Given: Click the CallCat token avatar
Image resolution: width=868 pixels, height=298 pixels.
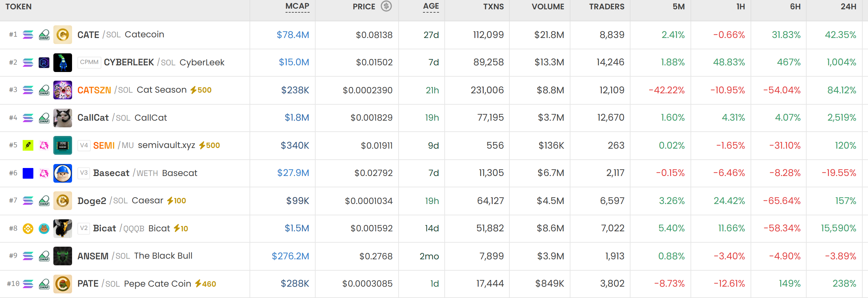Looking at the screenshot, I should [x=63, y=118].
